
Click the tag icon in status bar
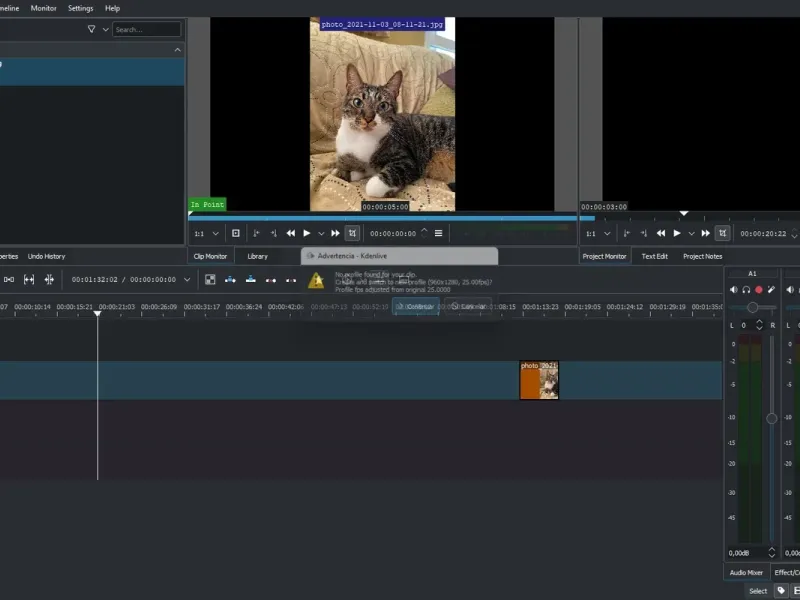tap(781, 591)
